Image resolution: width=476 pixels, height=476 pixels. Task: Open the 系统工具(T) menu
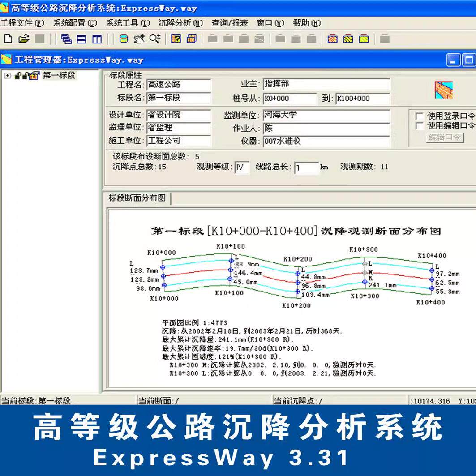pyautogui.click(x=128, y=23)
